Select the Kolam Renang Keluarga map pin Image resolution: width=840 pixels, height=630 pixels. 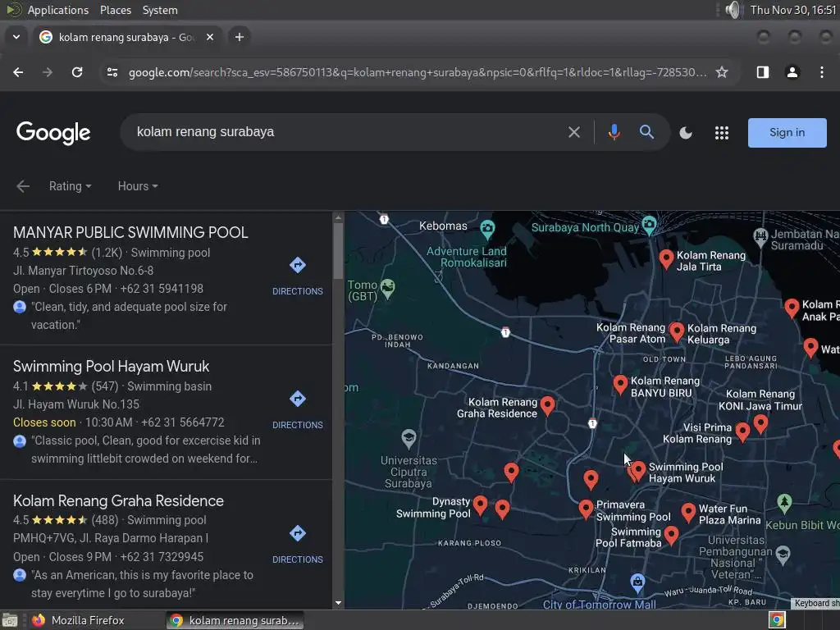coord(677,331)
